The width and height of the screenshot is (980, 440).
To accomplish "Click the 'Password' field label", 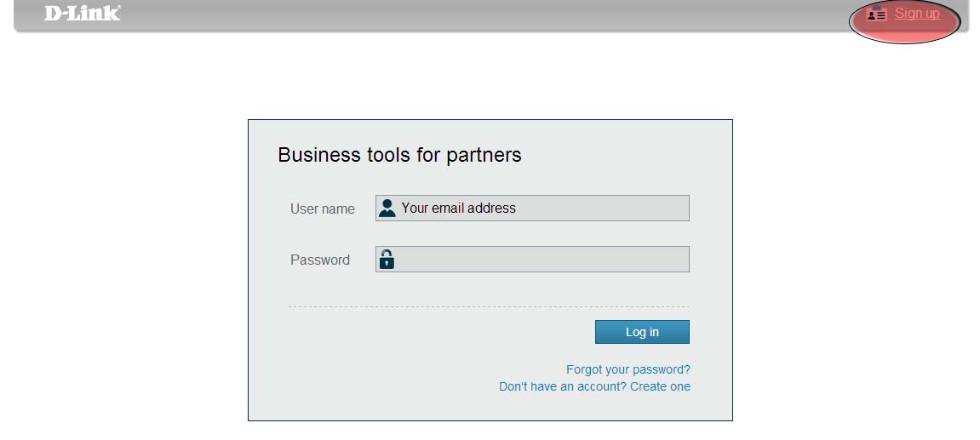I will [x=319, y=260].
